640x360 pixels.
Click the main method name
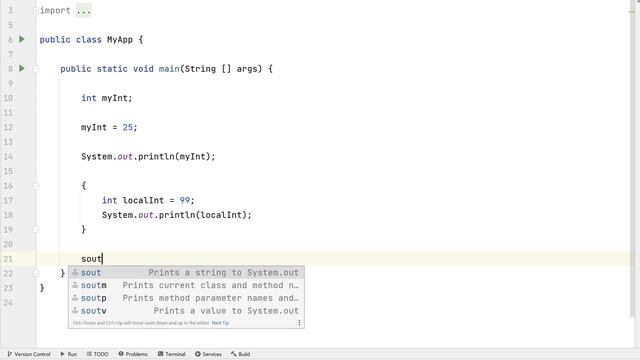click(169, 69)
